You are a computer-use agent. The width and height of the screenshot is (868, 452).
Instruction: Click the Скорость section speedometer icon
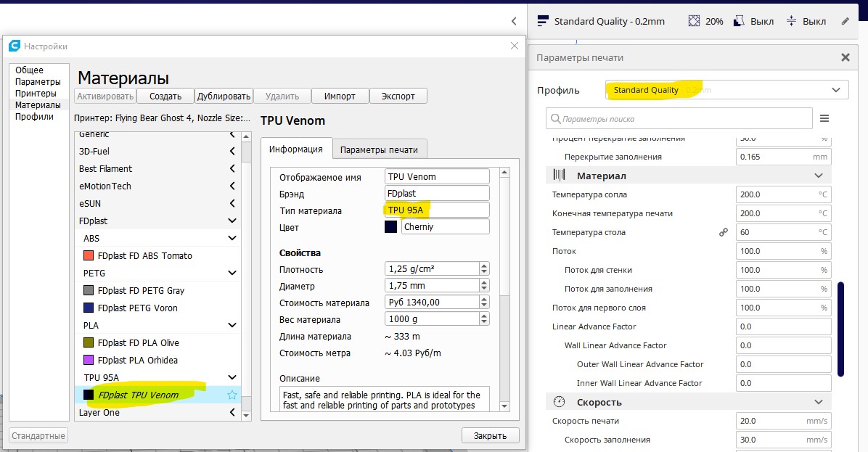click(x=559, y=402)
